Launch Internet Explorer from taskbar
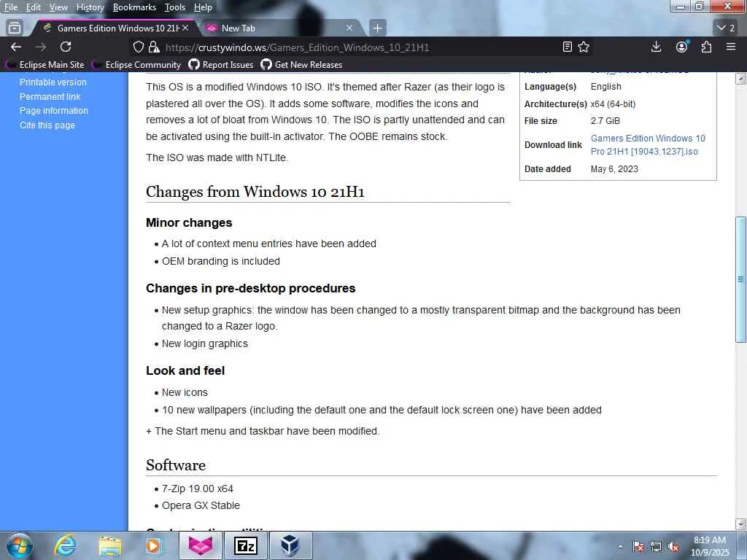 pyautogui.click(x=65, y=545)
